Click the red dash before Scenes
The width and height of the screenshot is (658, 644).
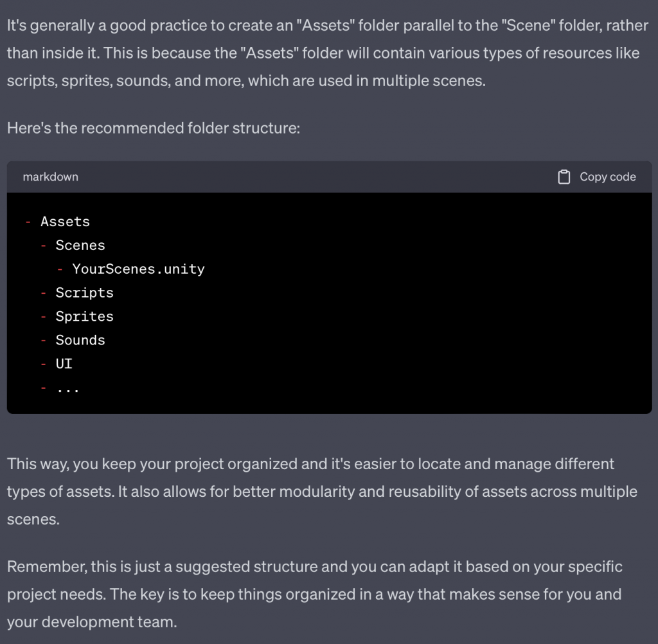44,246
